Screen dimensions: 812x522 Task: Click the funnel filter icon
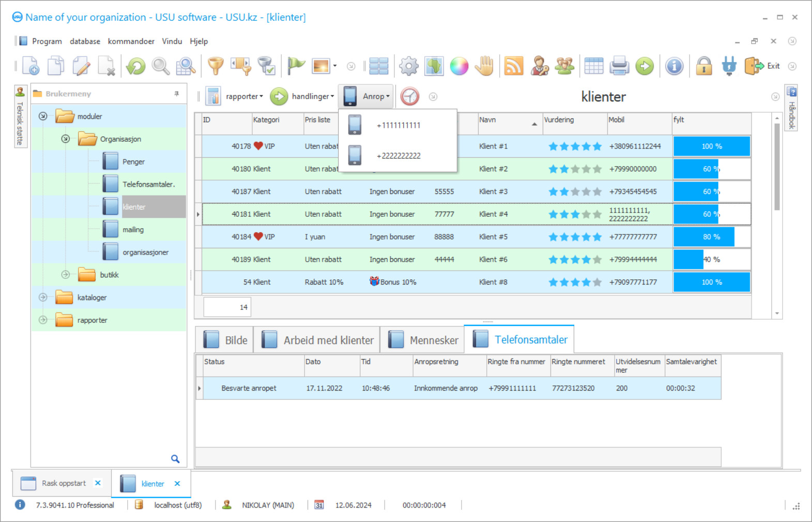click(x=216, y=66)
